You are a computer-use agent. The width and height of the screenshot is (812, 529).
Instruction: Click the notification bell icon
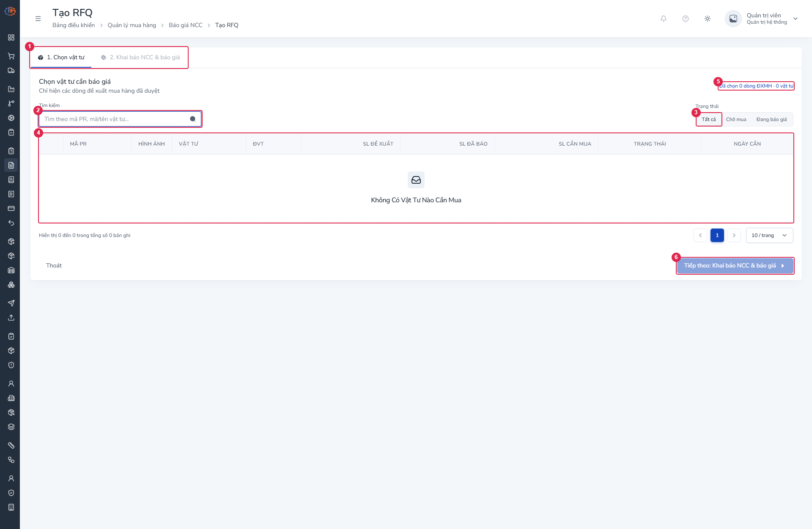click(x=664, y=19)
